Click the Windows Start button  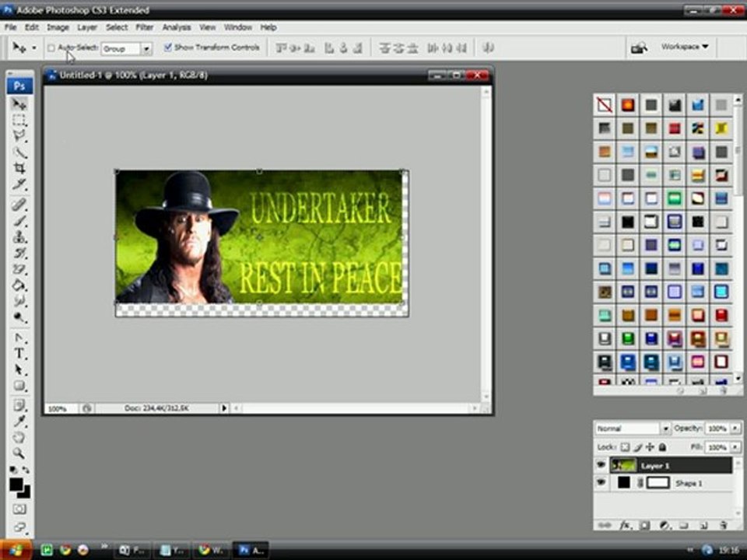pos(16,550)
